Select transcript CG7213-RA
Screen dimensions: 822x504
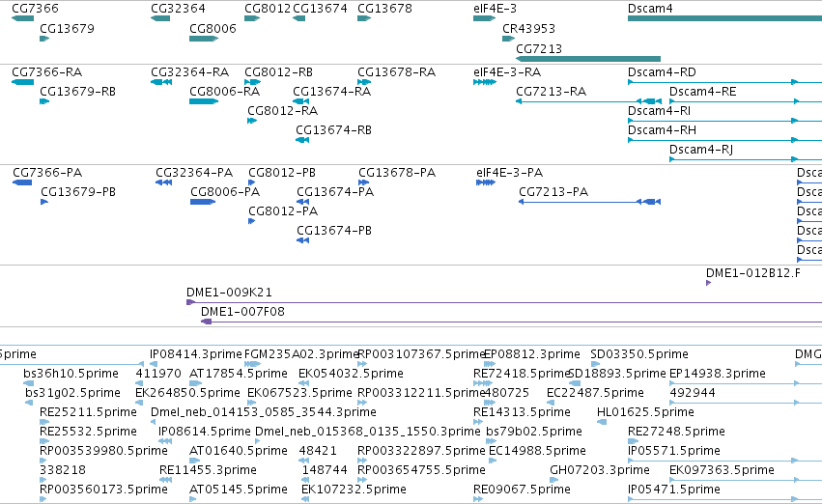click(x=551, y=91)
